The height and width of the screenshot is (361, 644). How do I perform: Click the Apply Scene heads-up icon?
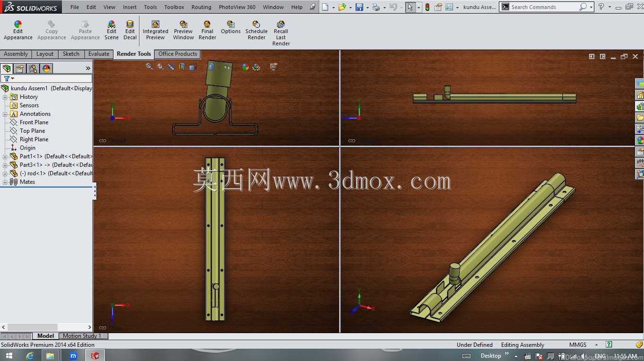pyautogui.click(x=256, y=67)
